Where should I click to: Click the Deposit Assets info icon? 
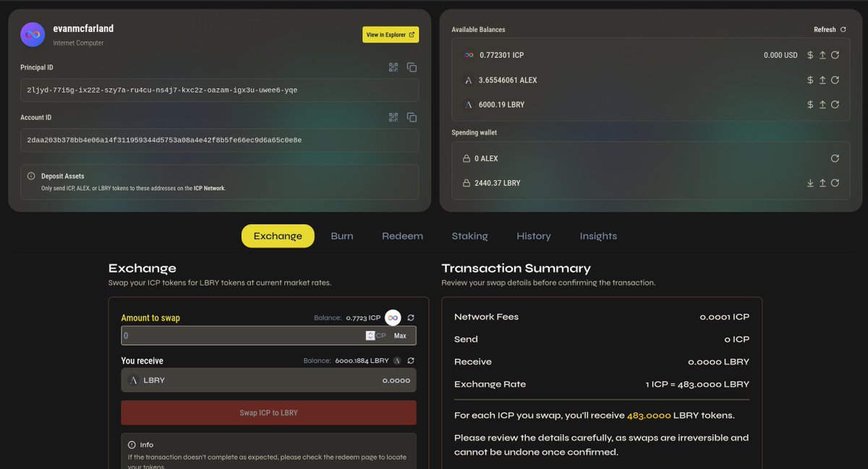click(31, 176)
